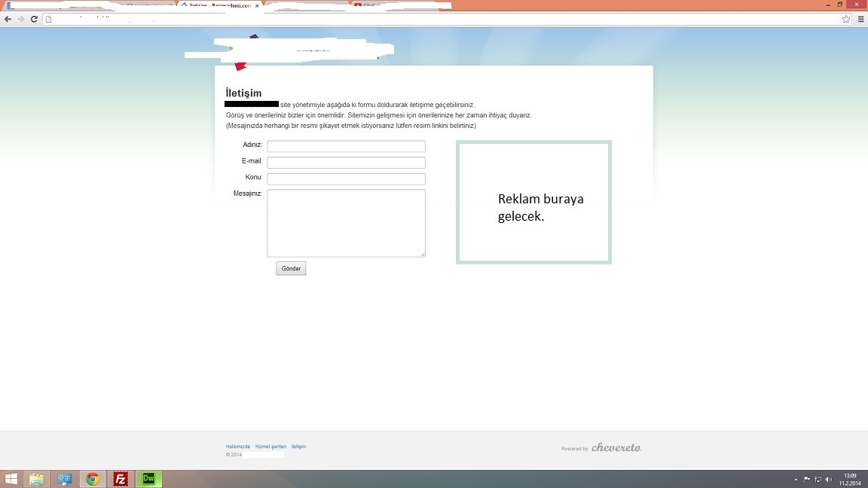Close the İletişim browser tab
Image resolution: width=868 pixels, height=488 pixels.
point(258,5)
